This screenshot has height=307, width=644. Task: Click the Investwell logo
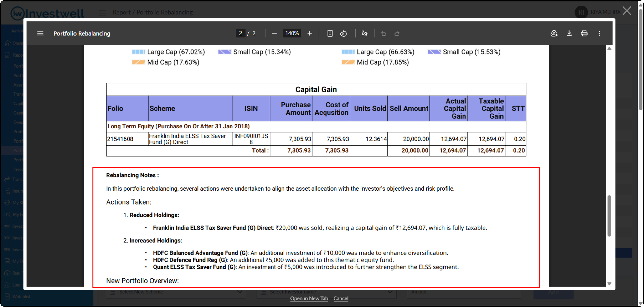pyautogui.click(x=47, y=13)
